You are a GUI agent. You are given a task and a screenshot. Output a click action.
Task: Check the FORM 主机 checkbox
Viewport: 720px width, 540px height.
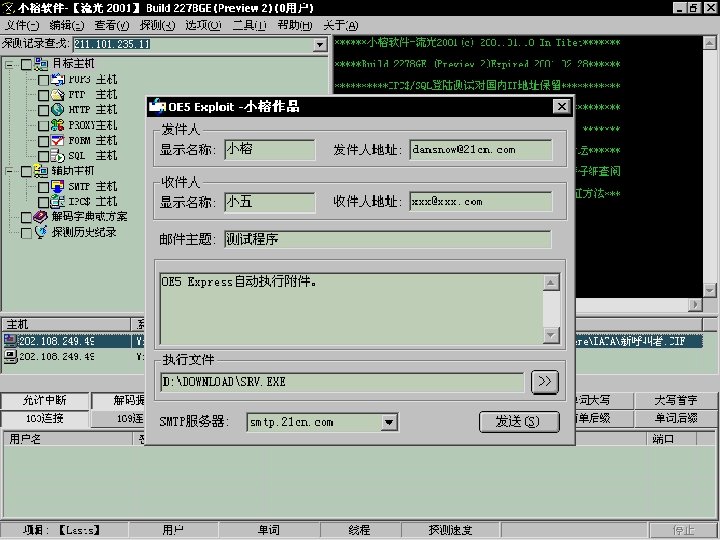pos(43,141)
